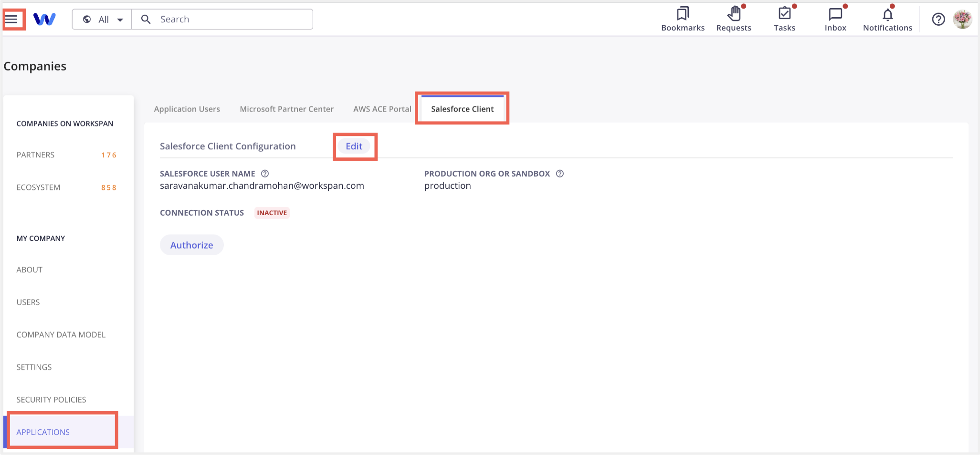Open Bookmarks
This screenshot has width=980, height=455.
coord(683,20)
